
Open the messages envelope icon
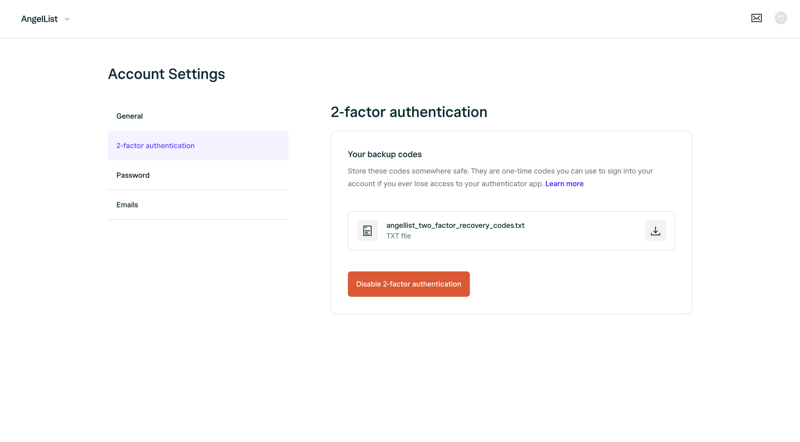(756, 18)
